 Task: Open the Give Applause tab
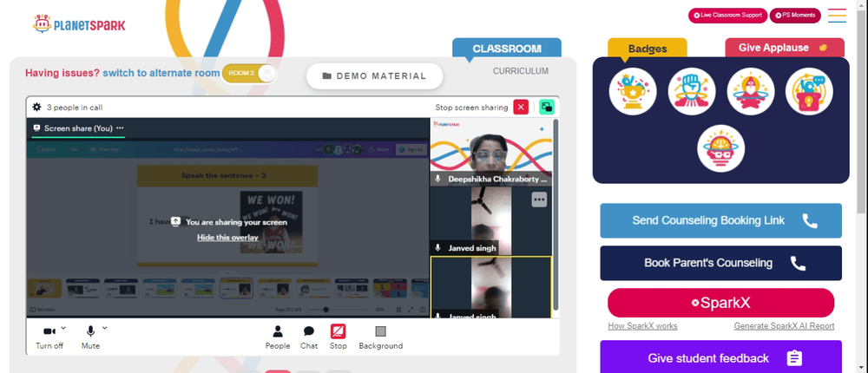[785, 48]
